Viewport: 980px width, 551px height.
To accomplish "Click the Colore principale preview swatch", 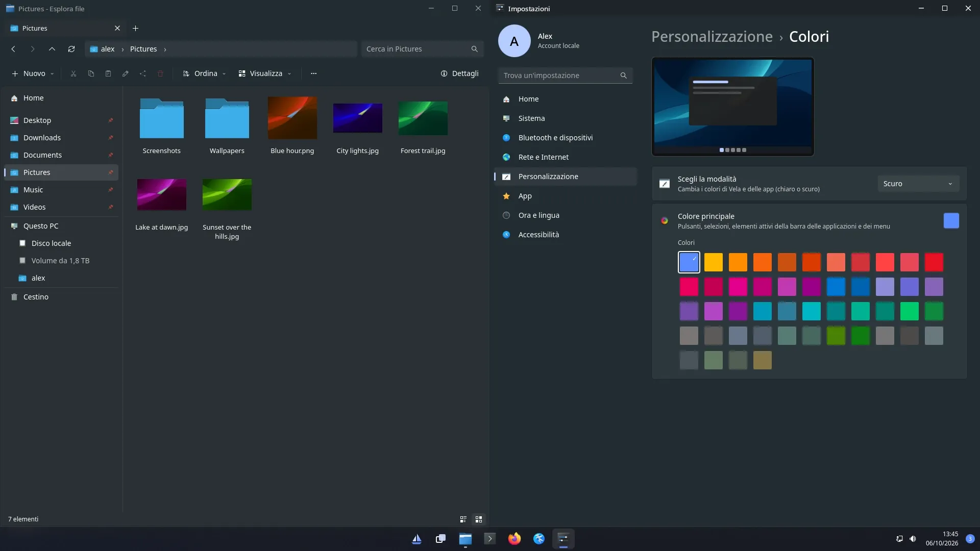I will (x=951, y=221).
